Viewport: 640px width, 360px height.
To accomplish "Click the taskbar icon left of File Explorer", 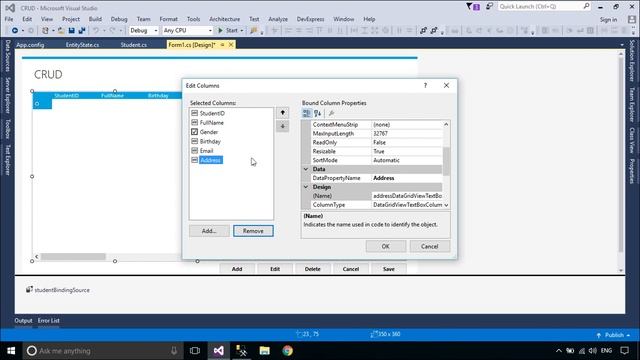I will tap(242, 351).
